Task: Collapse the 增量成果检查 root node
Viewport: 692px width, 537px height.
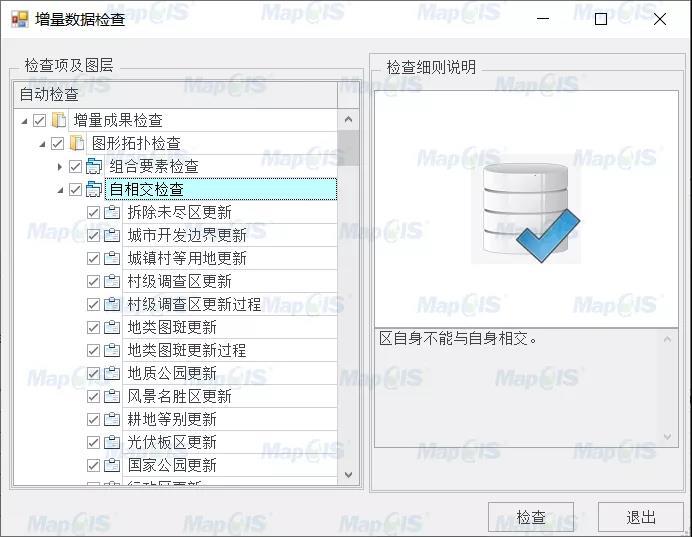Action: [24, 120]
